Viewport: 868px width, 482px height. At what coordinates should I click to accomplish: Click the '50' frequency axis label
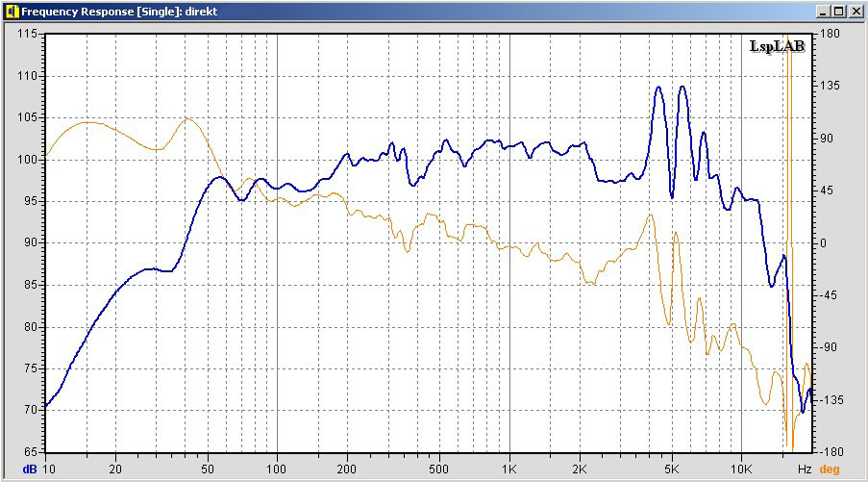208,469
